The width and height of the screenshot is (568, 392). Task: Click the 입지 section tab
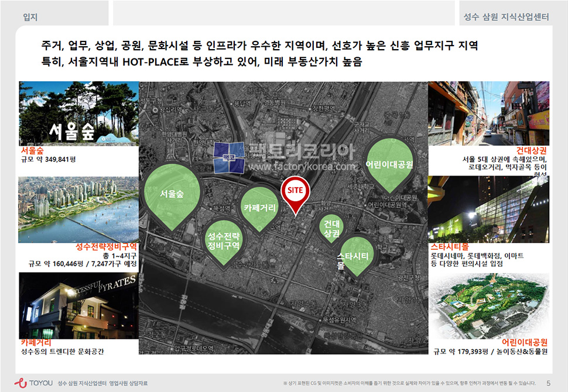[x=30, y=17]
